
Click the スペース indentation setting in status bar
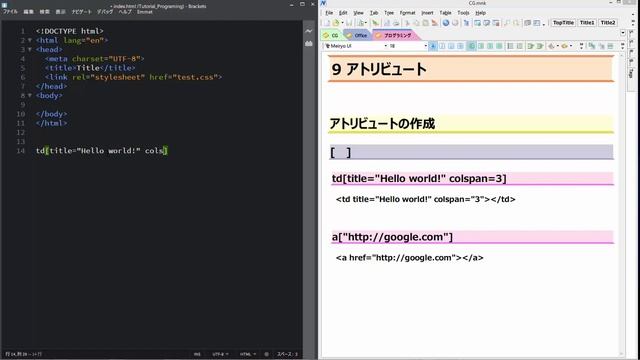click(x=288, y=354)
